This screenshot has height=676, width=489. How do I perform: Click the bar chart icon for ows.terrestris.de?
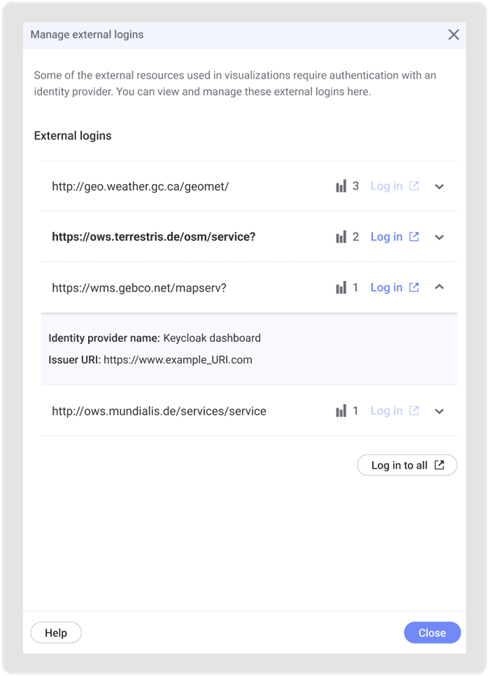click(341, 237)
